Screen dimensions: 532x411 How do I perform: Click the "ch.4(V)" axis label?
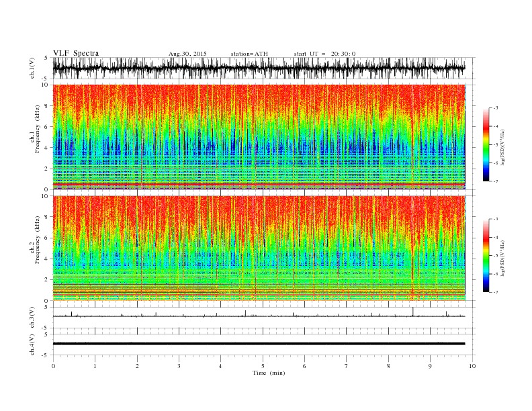pyautogui.click(x=32, y=345)
